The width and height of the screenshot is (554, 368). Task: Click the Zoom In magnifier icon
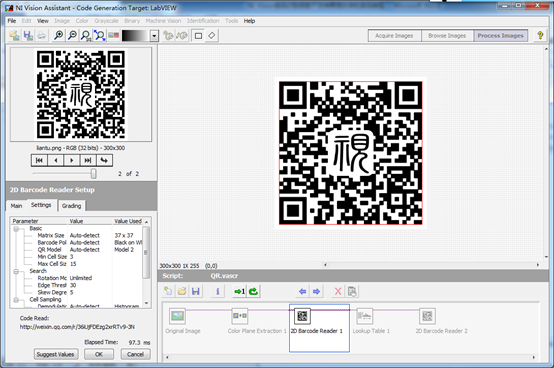point(58,35)
